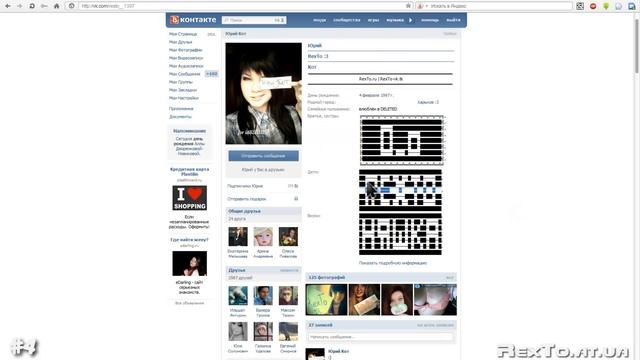Open Мои Настройки in sidebar
640x360 pixels.
click(184, 98)
